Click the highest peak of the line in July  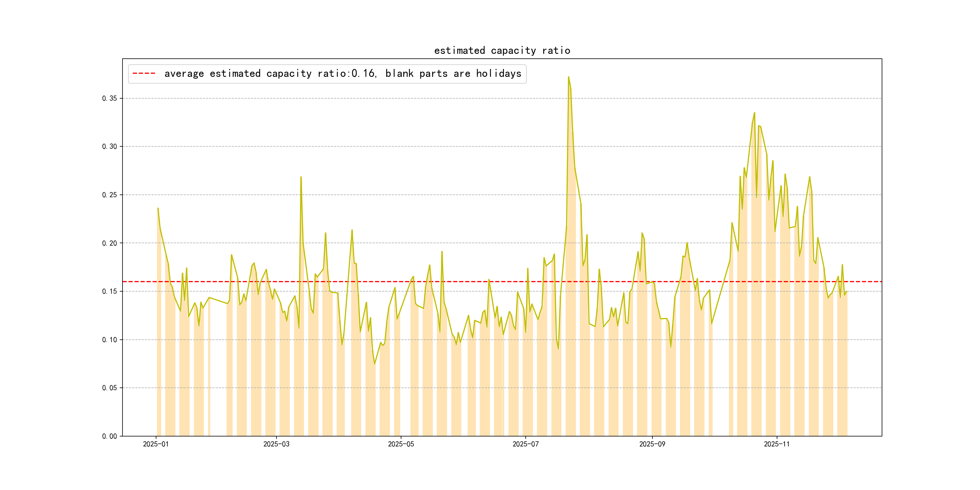[x=568, y=77]
